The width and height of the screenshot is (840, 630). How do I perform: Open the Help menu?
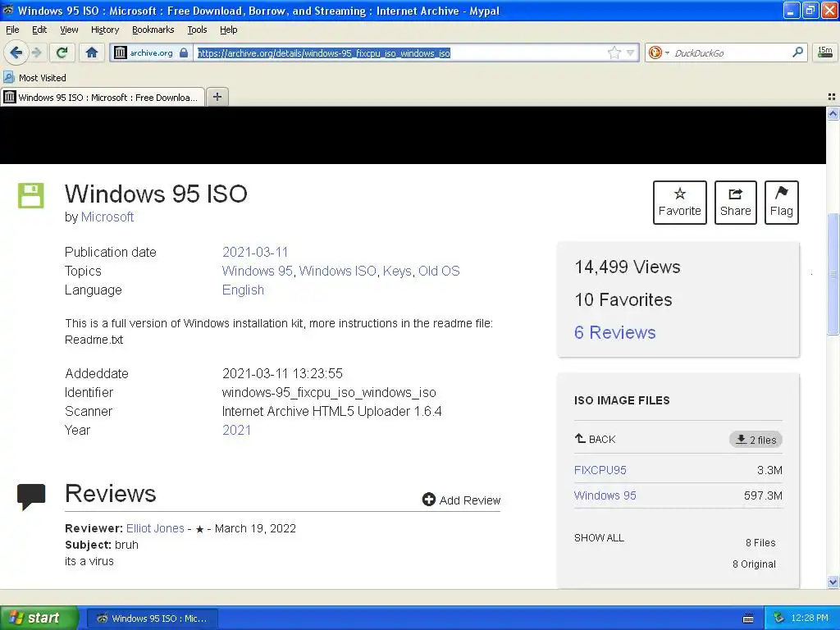click(x=228, y=30)
